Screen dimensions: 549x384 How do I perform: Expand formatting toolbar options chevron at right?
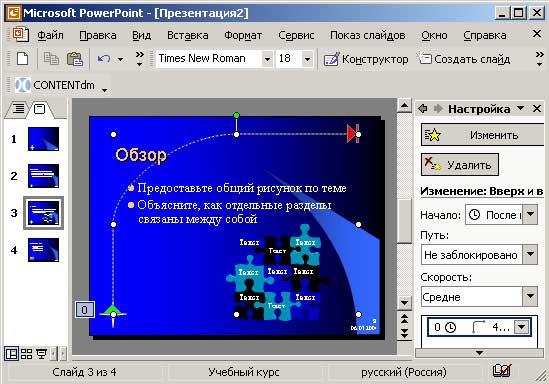[x=539, y=59]
